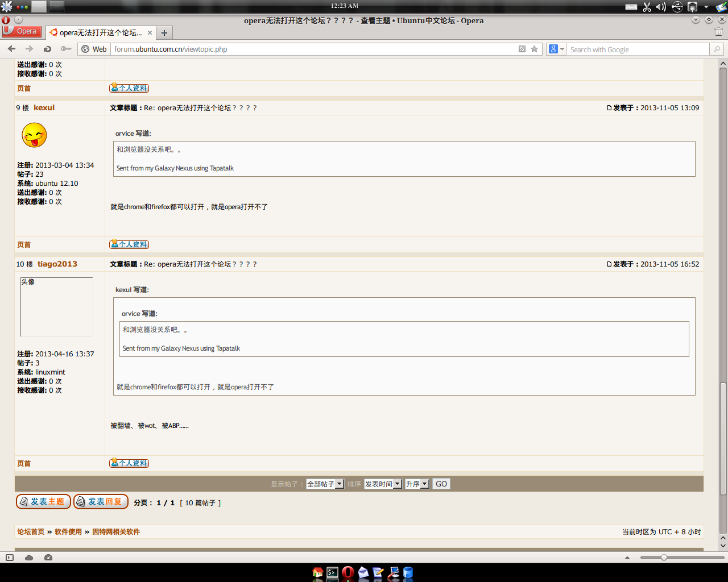Bookmark page with the star icon

[534, 49]
